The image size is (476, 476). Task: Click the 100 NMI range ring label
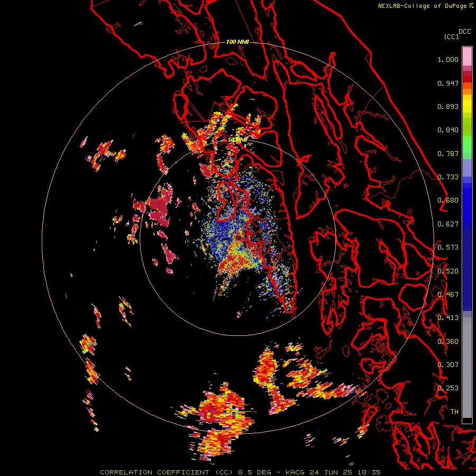pyautogui.click(x=237, y=42)
